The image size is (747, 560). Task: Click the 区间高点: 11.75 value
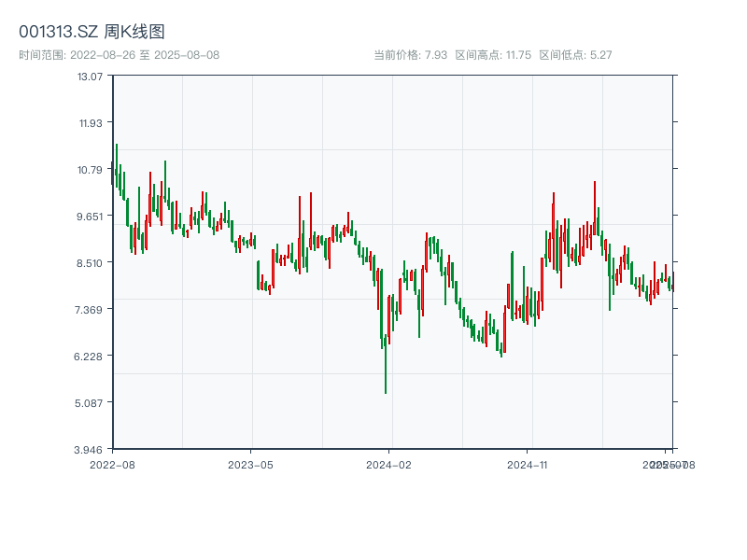click(493, 55)
